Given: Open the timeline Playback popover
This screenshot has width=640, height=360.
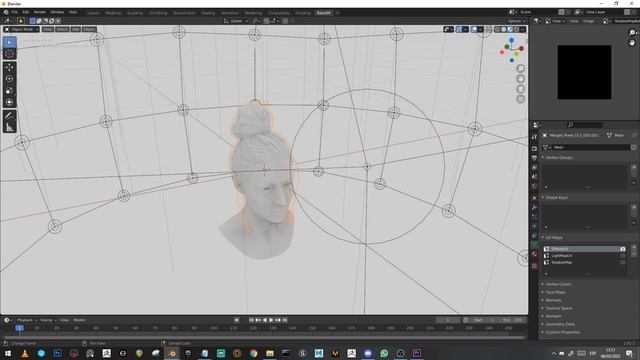Looking at the screenshot, I should (27, 320).
